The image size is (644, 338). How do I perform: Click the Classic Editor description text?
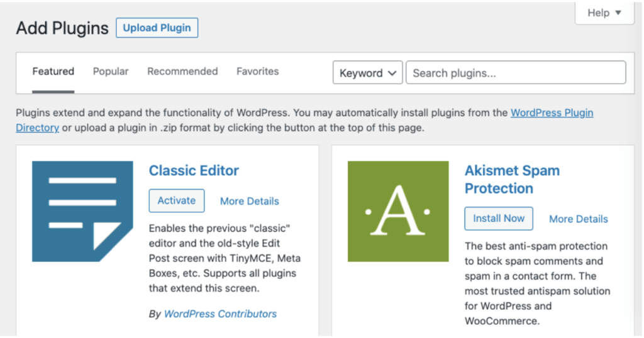coord(222,258)
